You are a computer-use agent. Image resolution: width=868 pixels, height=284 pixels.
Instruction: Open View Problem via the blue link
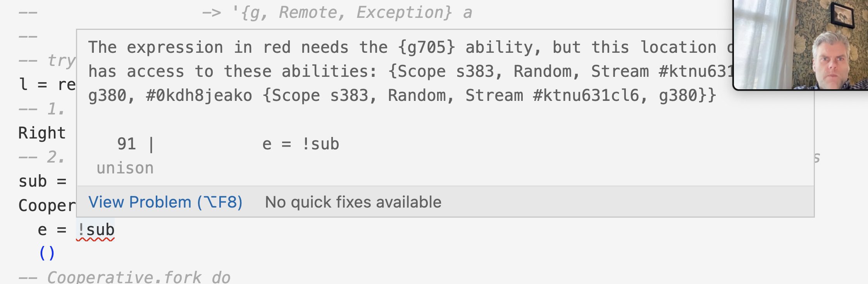164,202
